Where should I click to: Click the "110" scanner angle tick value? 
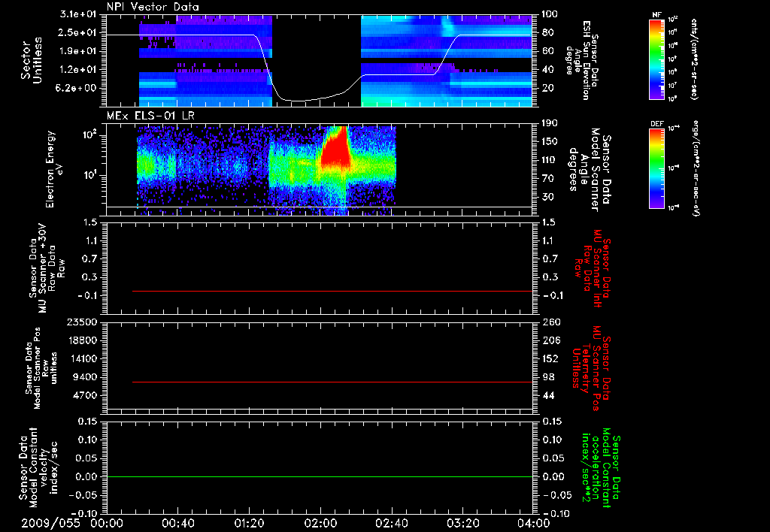pos(550,160)
